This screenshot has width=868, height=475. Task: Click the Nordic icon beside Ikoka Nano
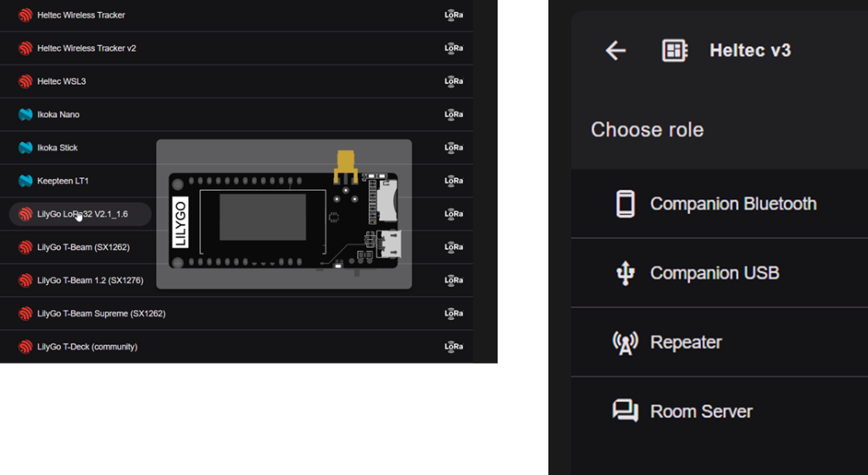coord(25,115)
